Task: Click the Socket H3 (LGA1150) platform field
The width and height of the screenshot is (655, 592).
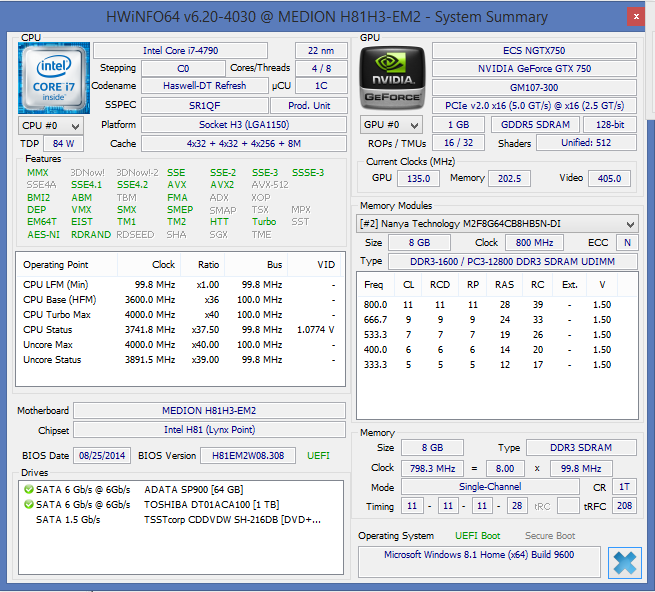Action: point(244,124)
